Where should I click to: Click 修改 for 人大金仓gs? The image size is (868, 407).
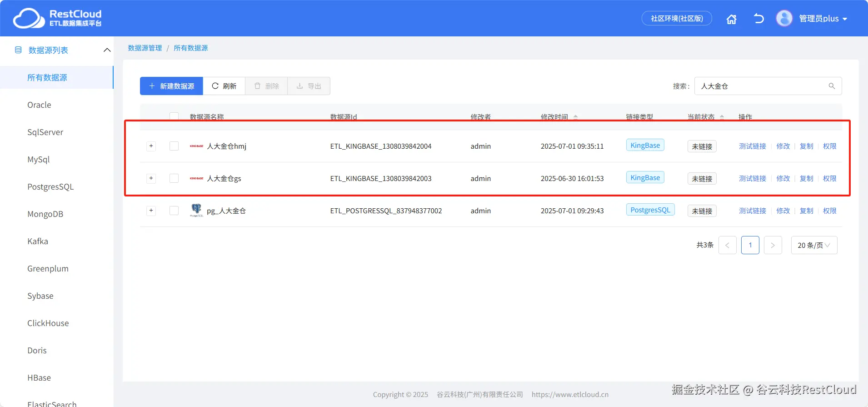(x=783, y=178)
